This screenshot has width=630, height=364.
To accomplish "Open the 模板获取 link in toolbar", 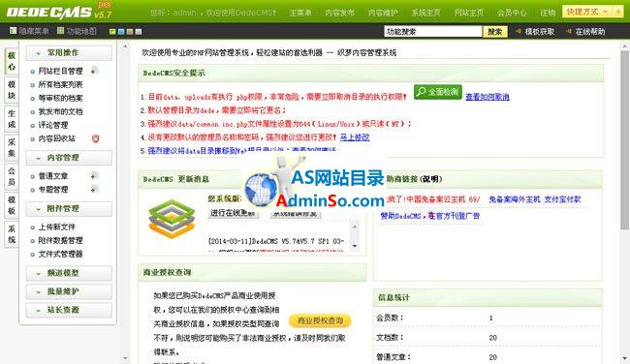I will pos(540,32).
